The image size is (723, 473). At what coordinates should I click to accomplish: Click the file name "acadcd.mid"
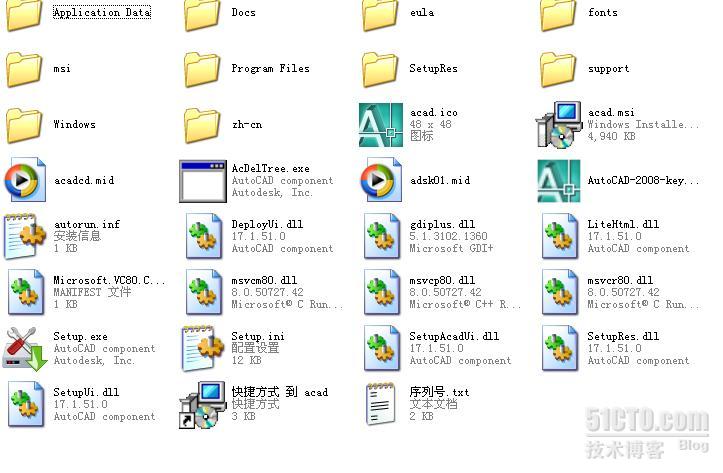tap(84, 180)
